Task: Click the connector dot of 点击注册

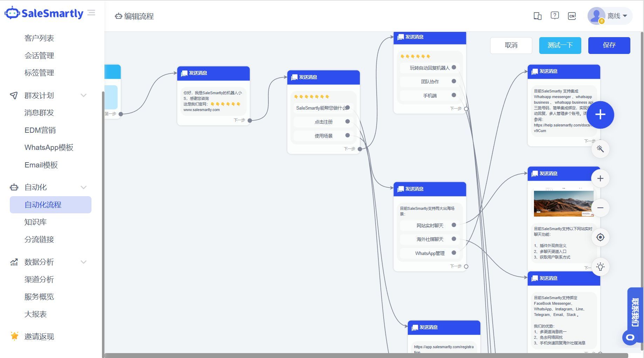Action: coord(348,122)
